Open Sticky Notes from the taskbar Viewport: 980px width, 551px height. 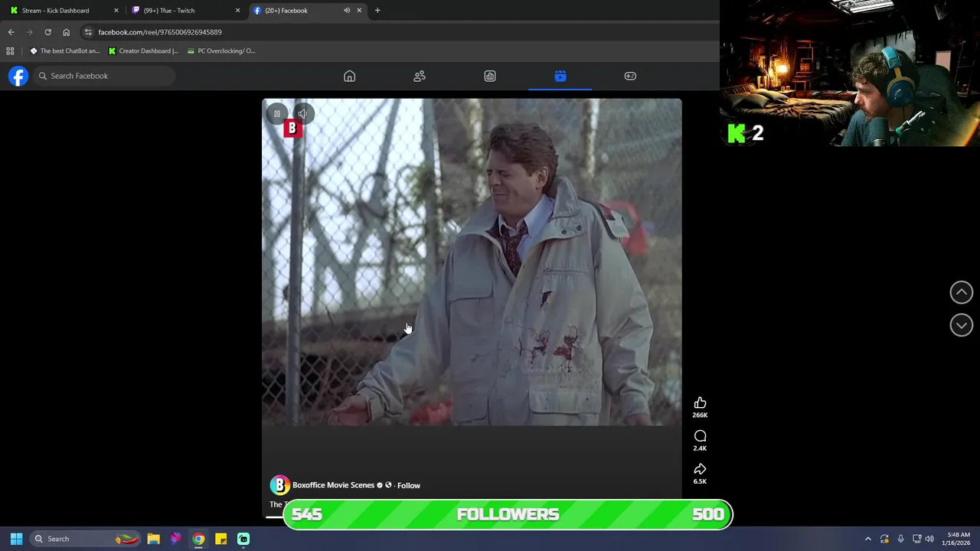(x=220, y=539)
